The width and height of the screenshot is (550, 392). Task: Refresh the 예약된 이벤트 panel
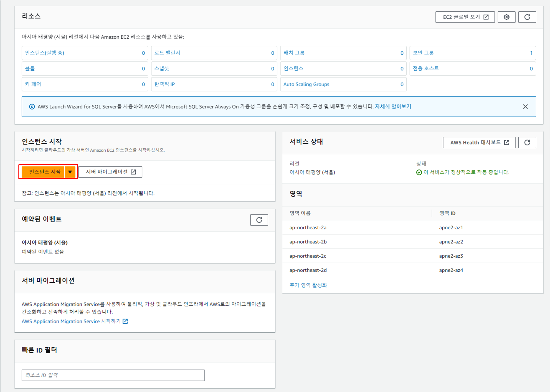point(259,220)
